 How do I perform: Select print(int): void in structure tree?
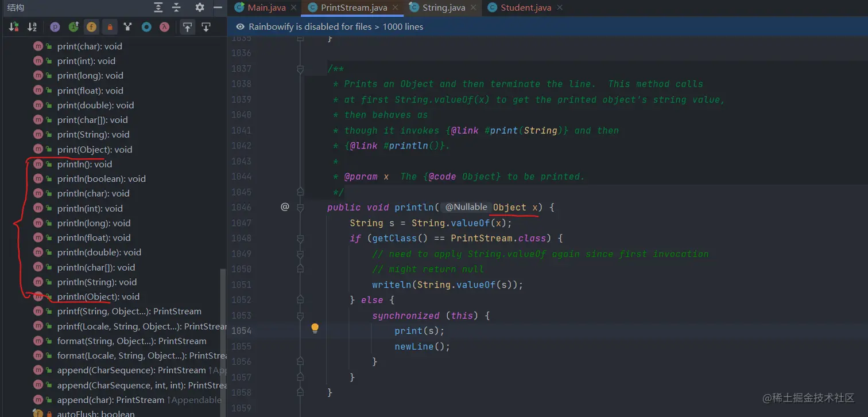(86, 61)
